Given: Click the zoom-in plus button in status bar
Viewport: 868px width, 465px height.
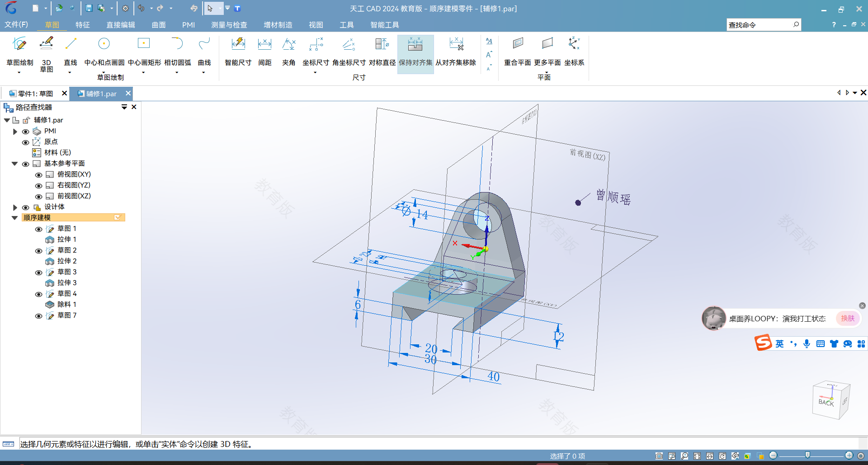Looking at the screenshot, I should click(x=849, y=456).
